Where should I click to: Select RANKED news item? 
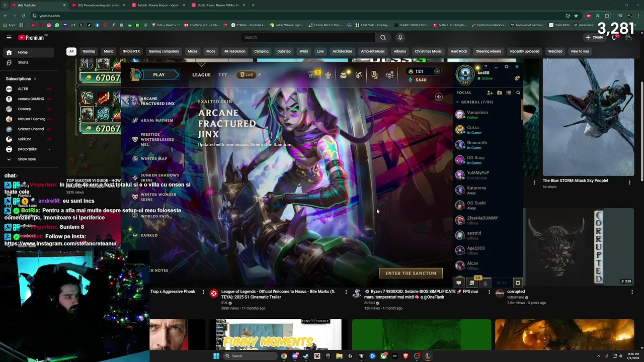tap(149, 235)
